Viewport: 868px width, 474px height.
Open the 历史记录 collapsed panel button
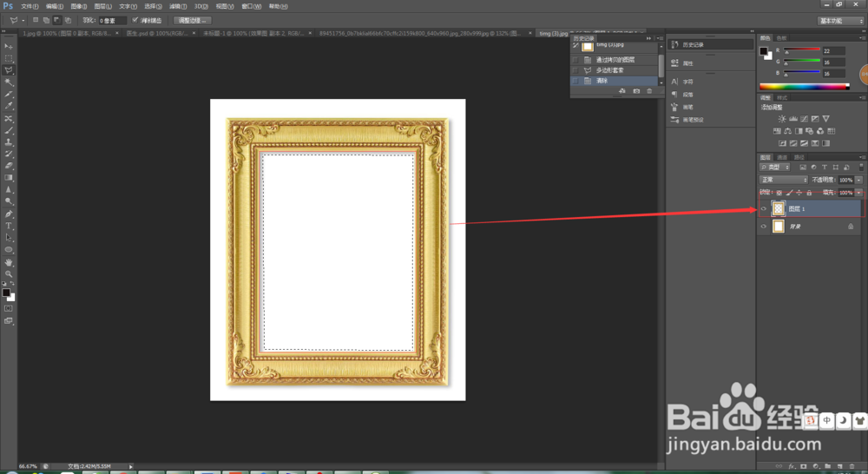[712, 44]
